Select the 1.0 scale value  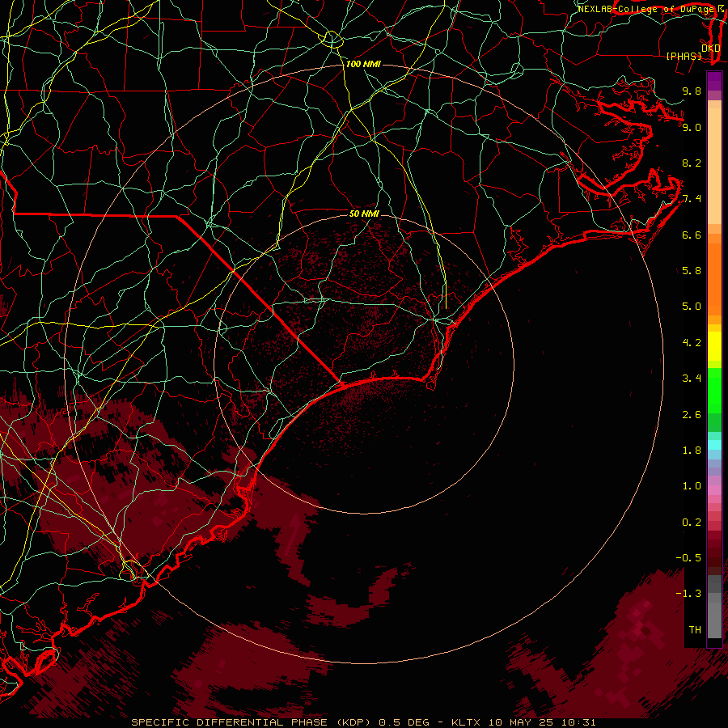point(692,486)
